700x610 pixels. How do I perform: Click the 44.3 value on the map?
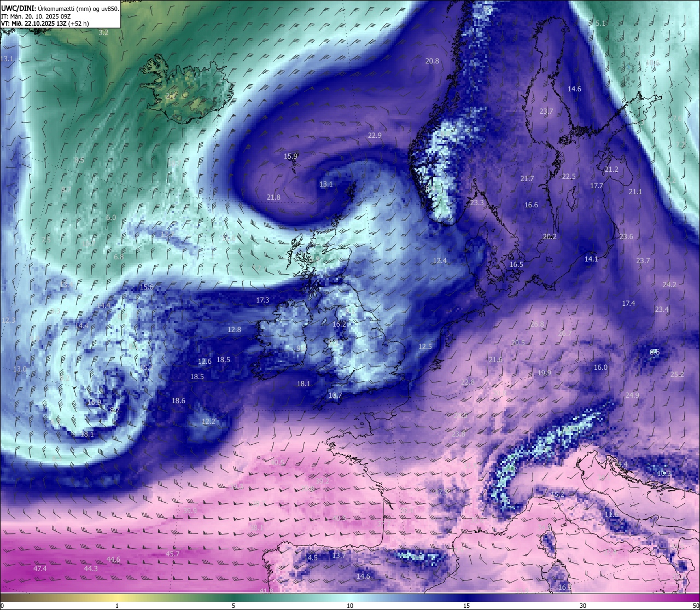pos(91,568)
